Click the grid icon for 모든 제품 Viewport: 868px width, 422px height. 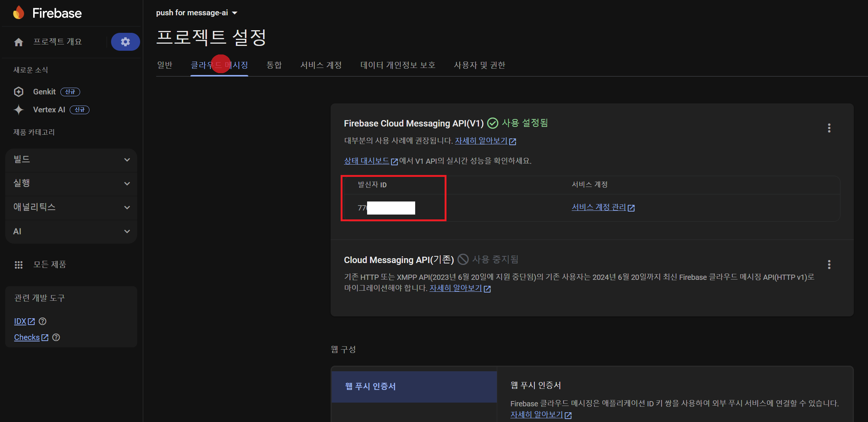pos(19,265)
